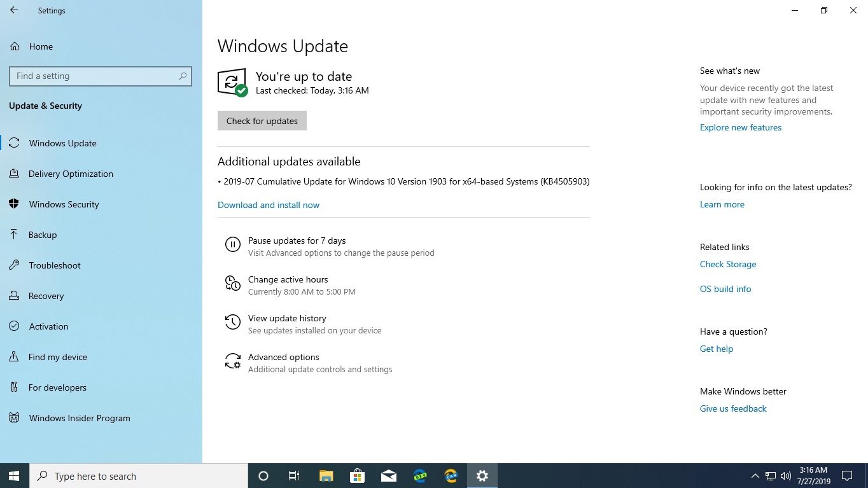868x488 pixels.
Task: Open Task View on the taskbar
Action: point(294,476)
